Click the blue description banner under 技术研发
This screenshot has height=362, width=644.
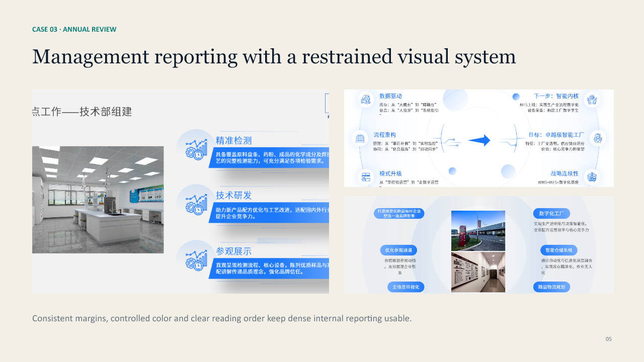coord(269,213)
